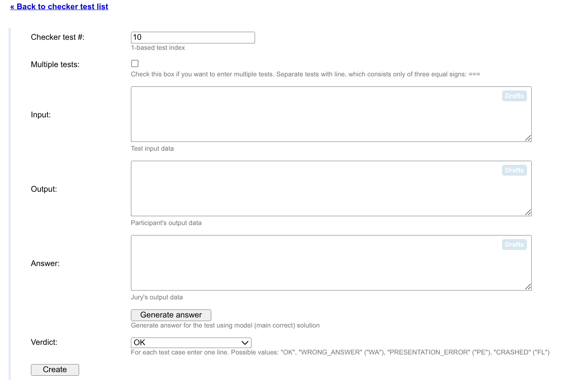
Task: Grab the Answer textarea resize handle
Action: (528, 287)
